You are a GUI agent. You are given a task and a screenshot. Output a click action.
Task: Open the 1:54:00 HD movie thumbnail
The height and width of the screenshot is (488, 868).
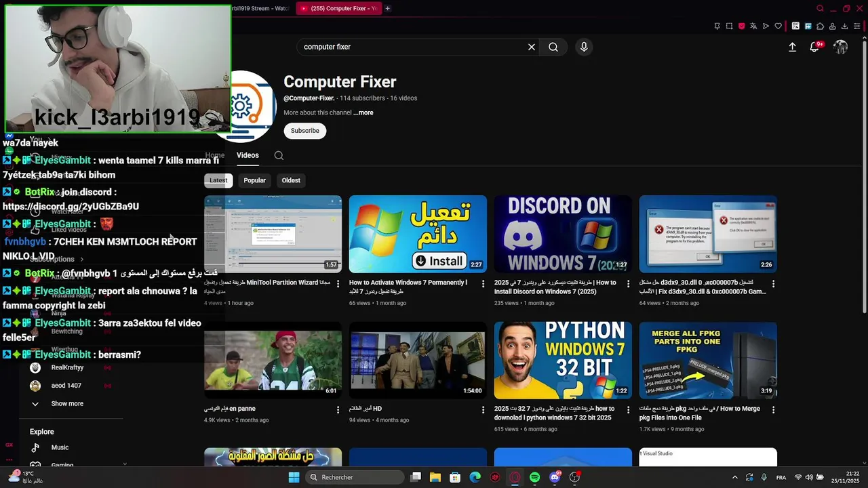(418, 361)
